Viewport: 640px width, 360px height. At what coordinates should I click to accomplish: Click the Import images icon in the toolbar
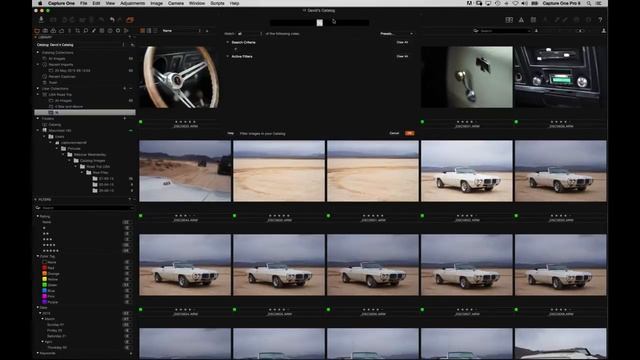[x=41, y=19]
